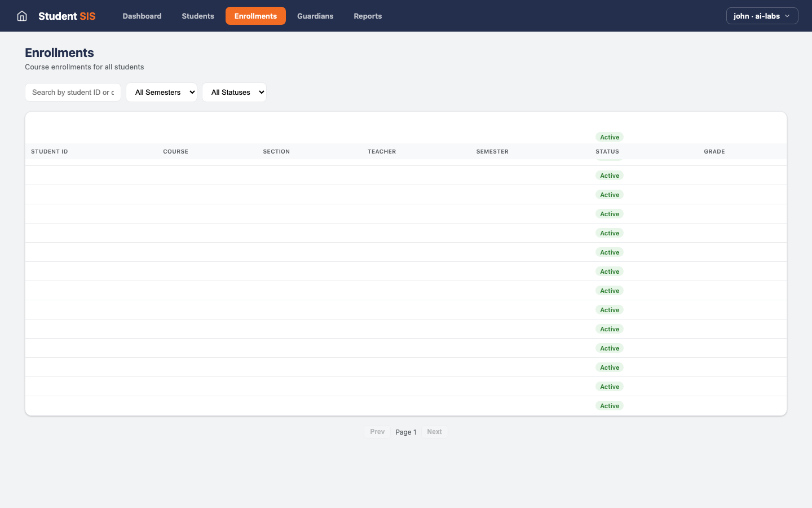The width and height of the screenshot is (812, 508).
Task: Expand the All Semesters dropdown
Action: [161, 92]
